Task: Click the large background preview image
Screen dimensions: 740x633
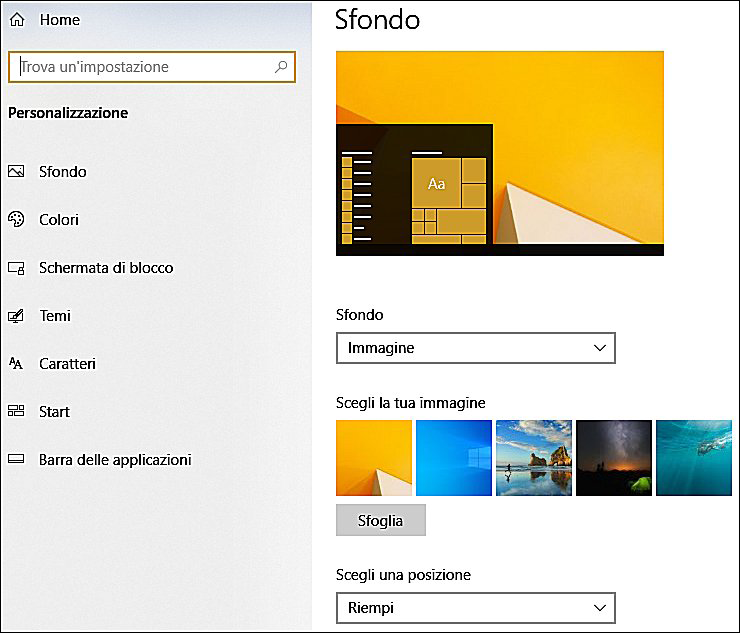Action: pos(500,153)
